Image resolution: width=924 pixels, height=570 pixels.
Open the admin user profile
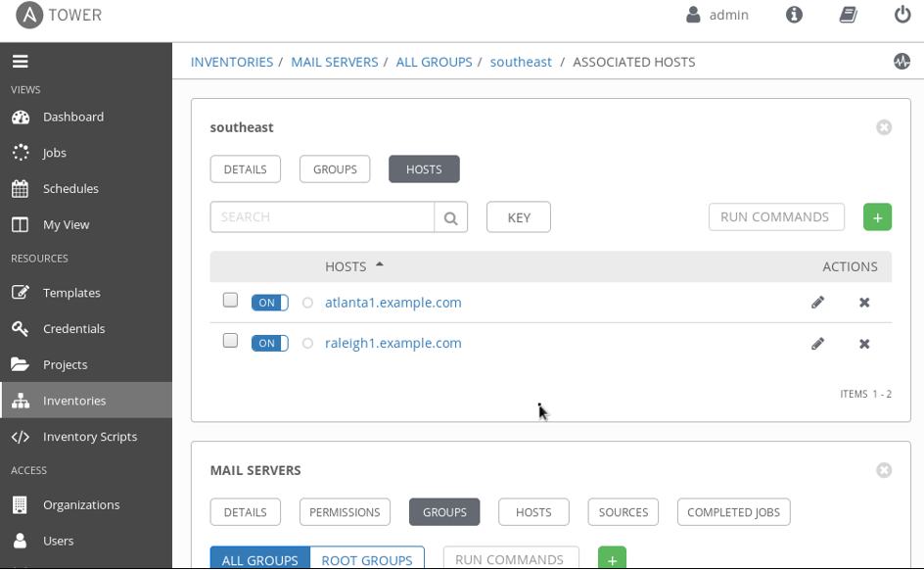[717, 15]
